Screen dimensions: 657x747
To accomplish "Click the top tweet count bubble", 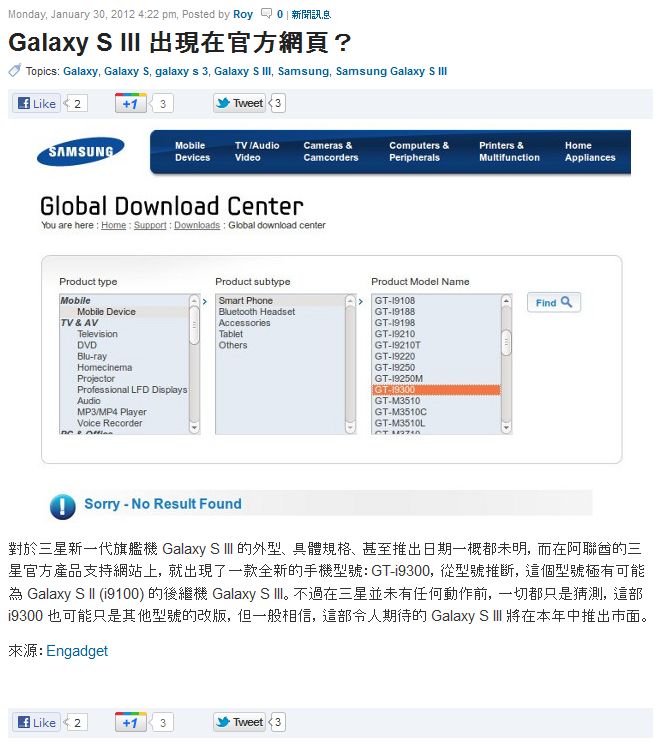I will tap(277, 103).
